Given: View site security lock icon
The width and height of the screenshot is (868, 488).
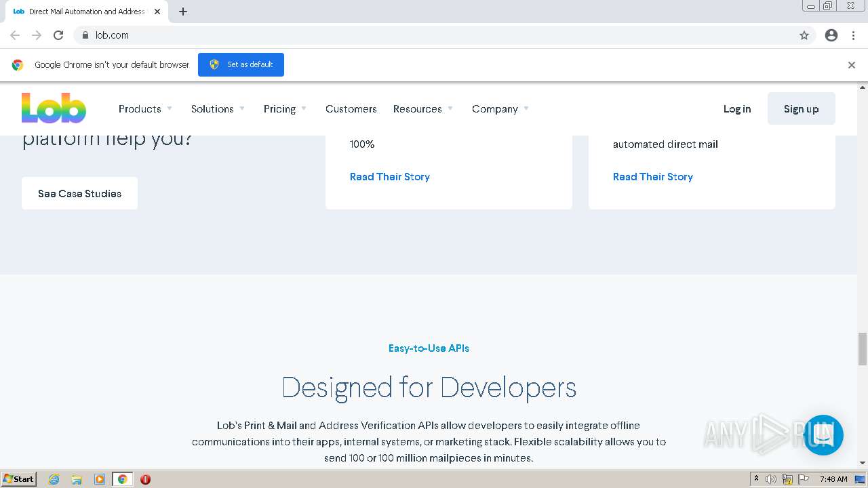Looking at the screenshot, I should (85, 35).
